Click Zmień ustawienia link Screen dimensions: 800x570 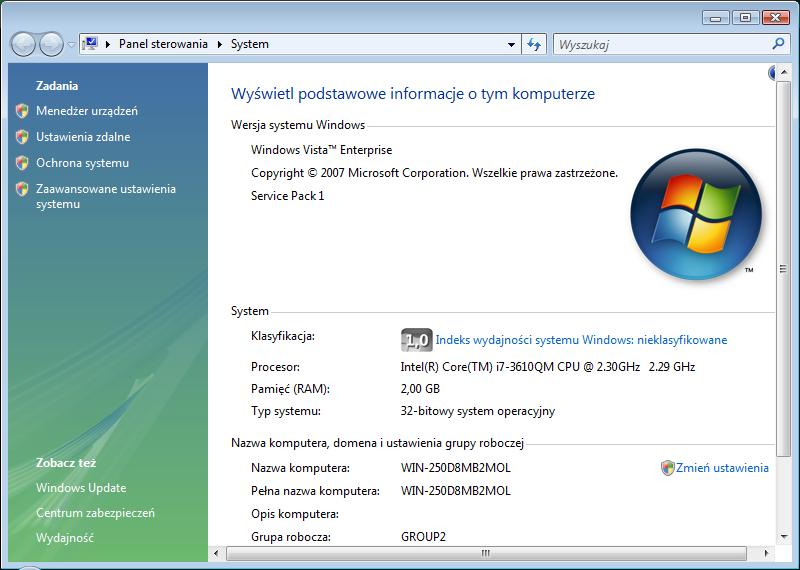point(722,467)
